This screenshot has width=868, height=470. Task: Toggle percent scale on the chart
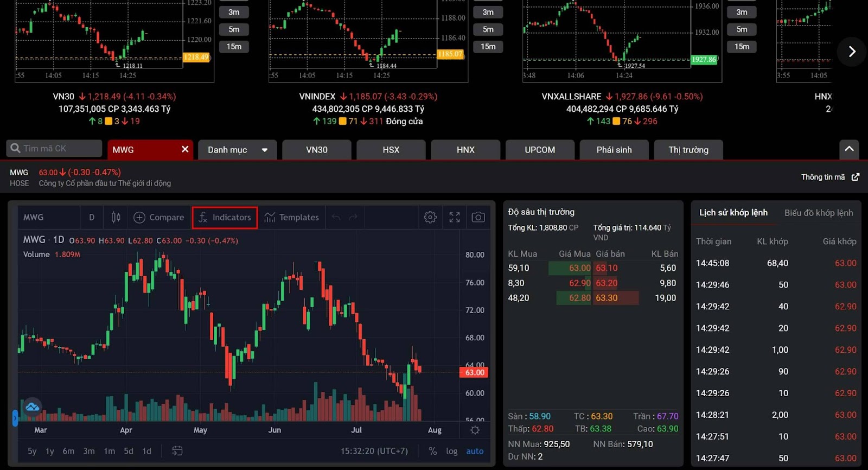pos(432,451)
